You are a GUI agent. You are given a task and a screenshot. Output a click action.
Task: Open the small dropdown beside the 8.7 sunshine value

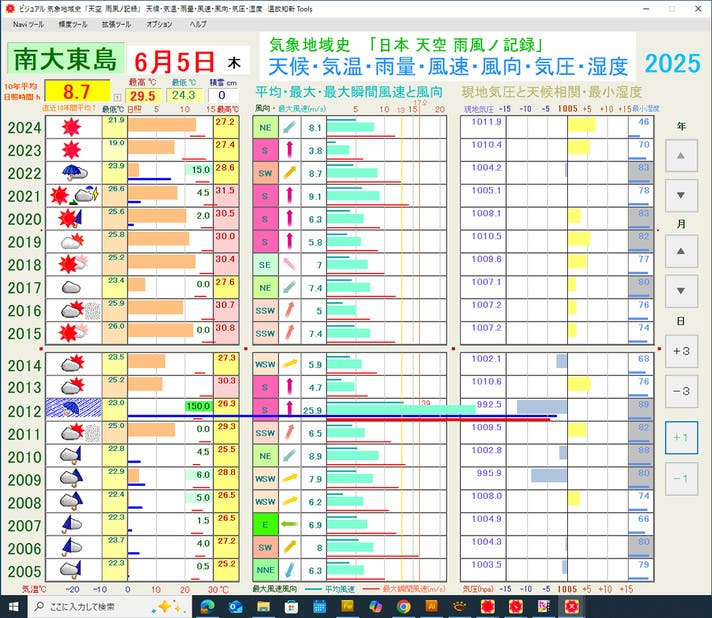click(x=118, y=98)
